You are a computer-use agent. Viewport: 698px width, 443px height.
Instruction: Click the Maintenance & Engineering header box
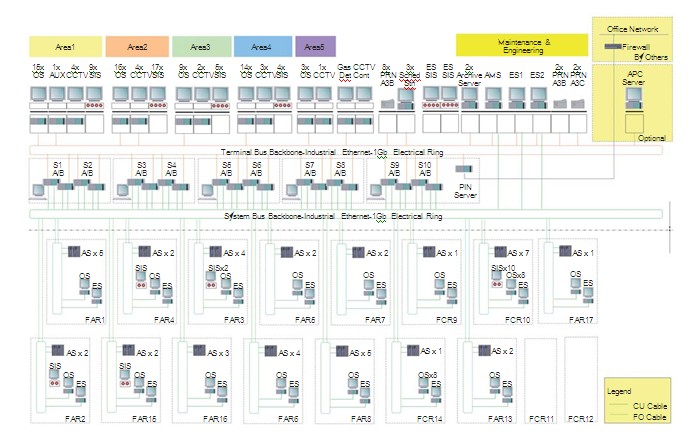[x=522, y=44]
